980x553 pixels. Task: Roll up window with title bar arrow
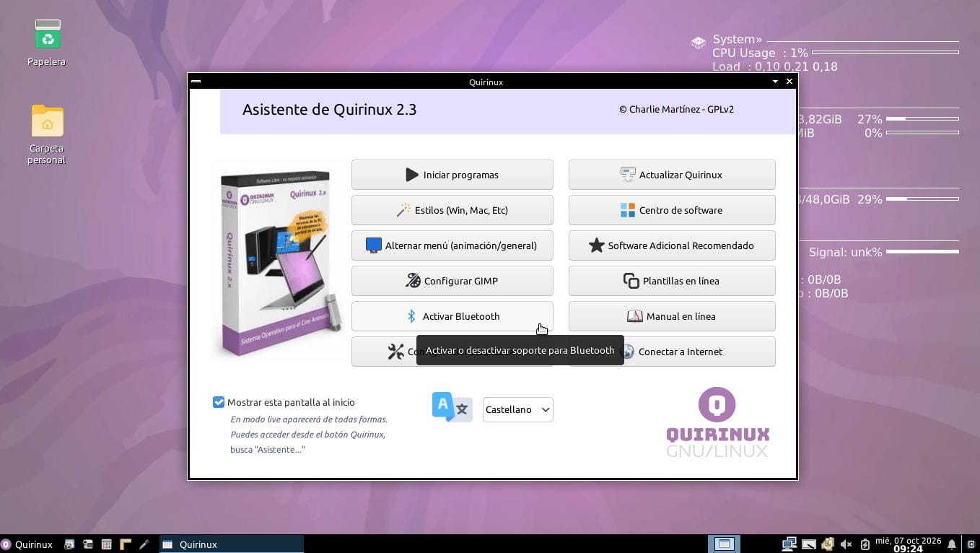(x=776, y=82)
